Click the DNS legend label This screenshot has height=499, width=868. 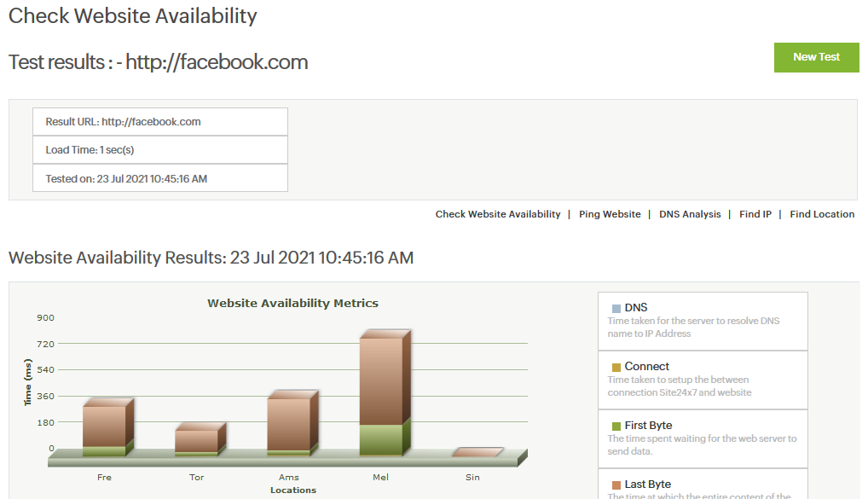point(636,307)
